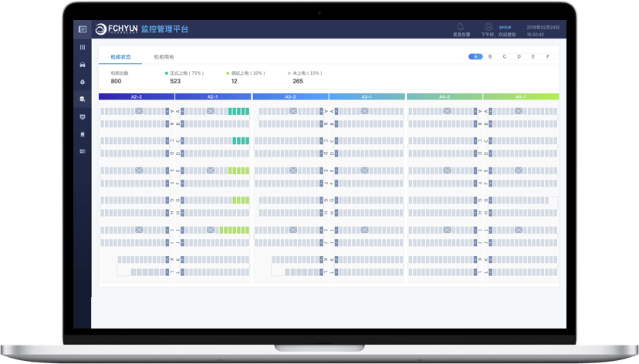Click the FCHYUN logo in the header
This screenshot has height=364, width=639.
(116, 29)
